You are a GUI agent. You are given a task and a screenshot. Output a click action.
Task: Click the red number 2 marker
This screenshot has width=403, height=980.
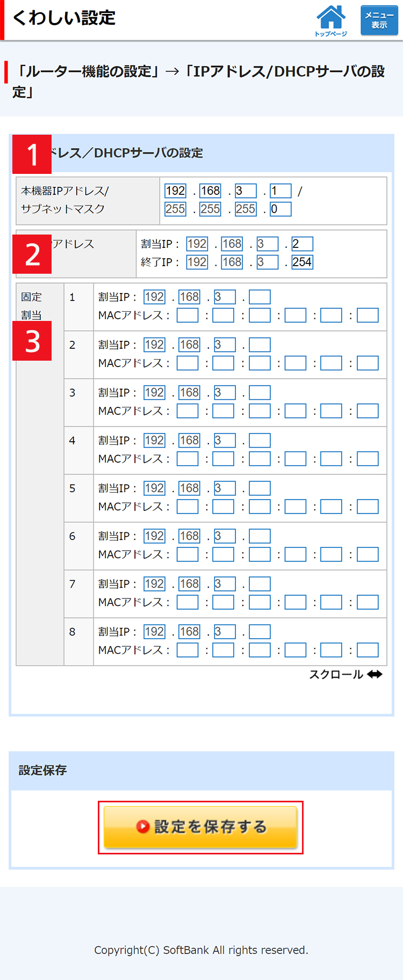pos(32,254)
